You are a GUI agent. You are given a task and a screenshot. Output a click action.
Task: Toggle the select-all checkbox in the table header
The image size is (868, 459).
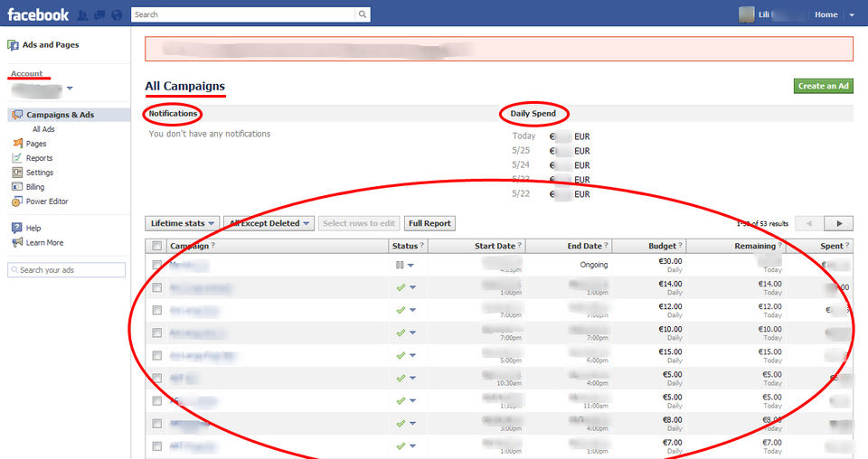point(157,246)
